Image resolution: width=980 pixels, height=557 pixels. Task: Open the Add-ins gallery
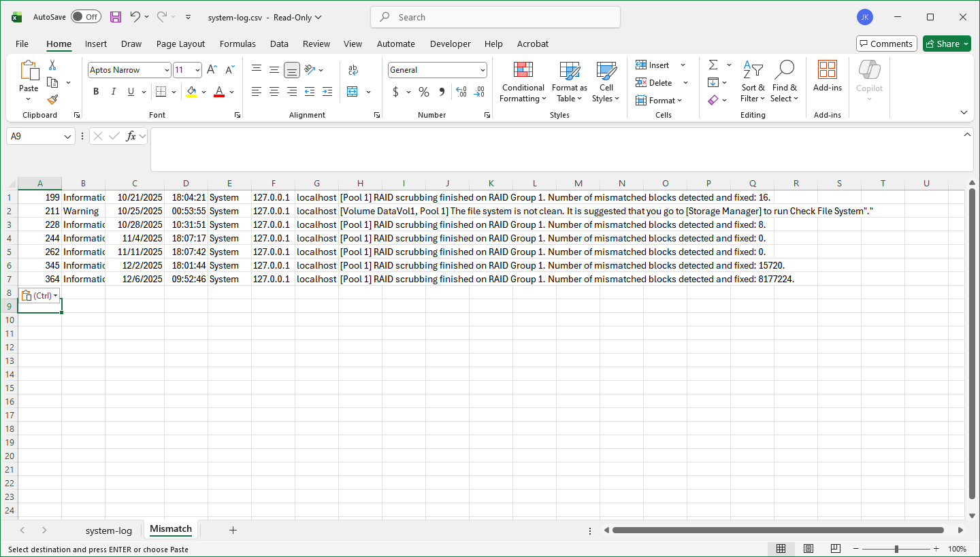click(x=827, y=76)
